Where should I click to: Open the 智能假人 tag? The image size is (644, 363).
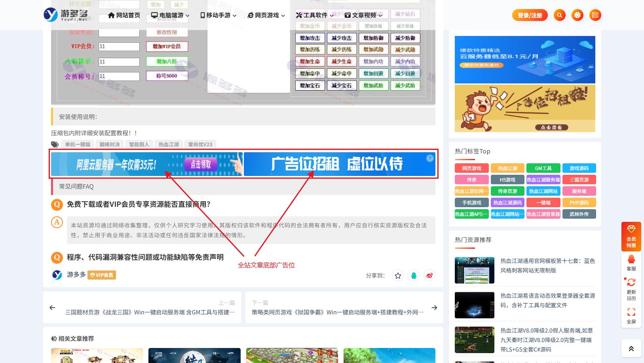(x=139, y=144)
